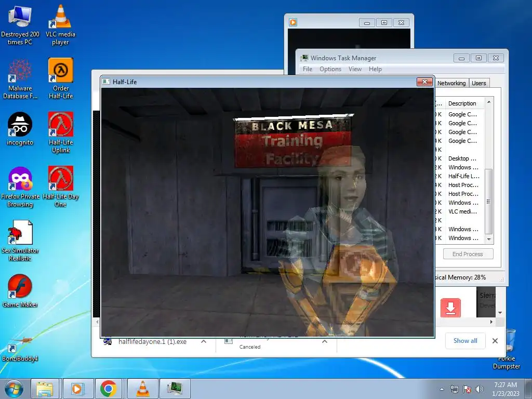Open VLC media player desktop shortcut

click(60, 25)
